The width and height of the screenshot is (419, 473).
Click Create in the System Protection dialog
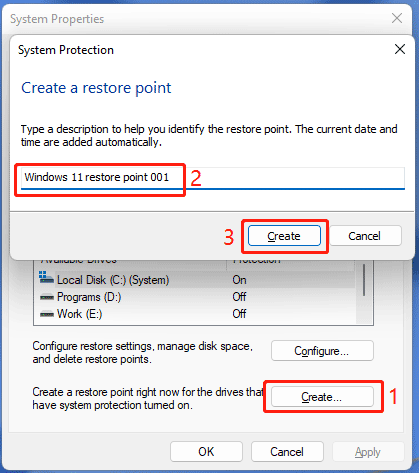tap(284, 236)
